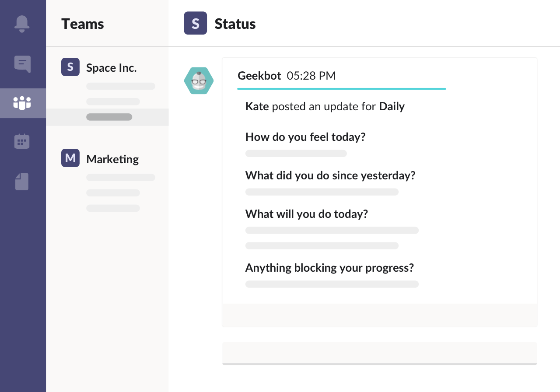Viewport: 560px width, 392px height.
Task: Select the Marketing team name
Action: coord(112,159)
